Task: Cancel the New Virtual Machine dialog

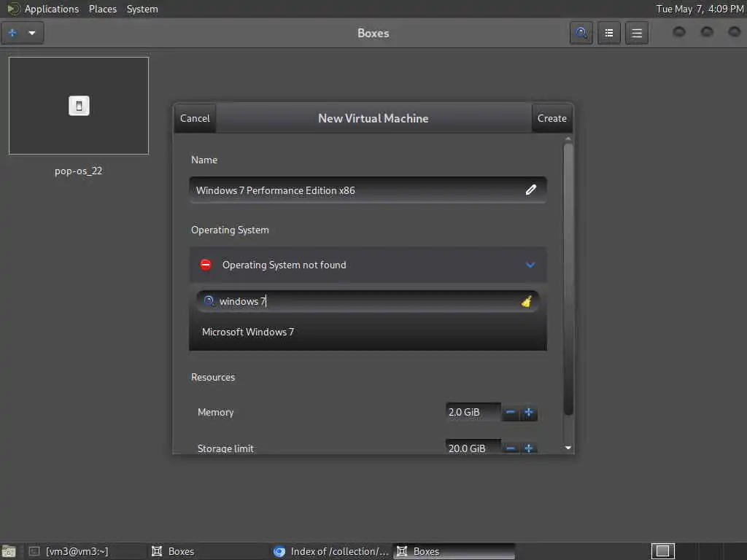Action: pos(195,118)
